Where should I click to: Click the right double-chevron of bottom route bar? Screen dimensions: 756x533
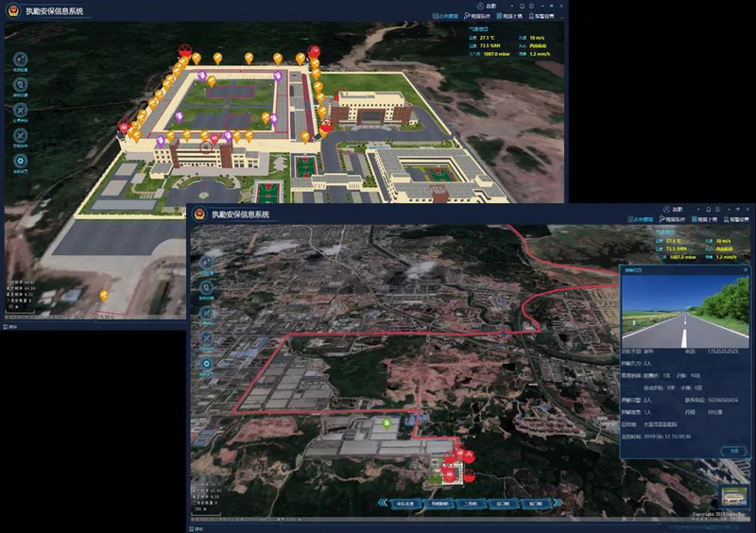point(558,503)
